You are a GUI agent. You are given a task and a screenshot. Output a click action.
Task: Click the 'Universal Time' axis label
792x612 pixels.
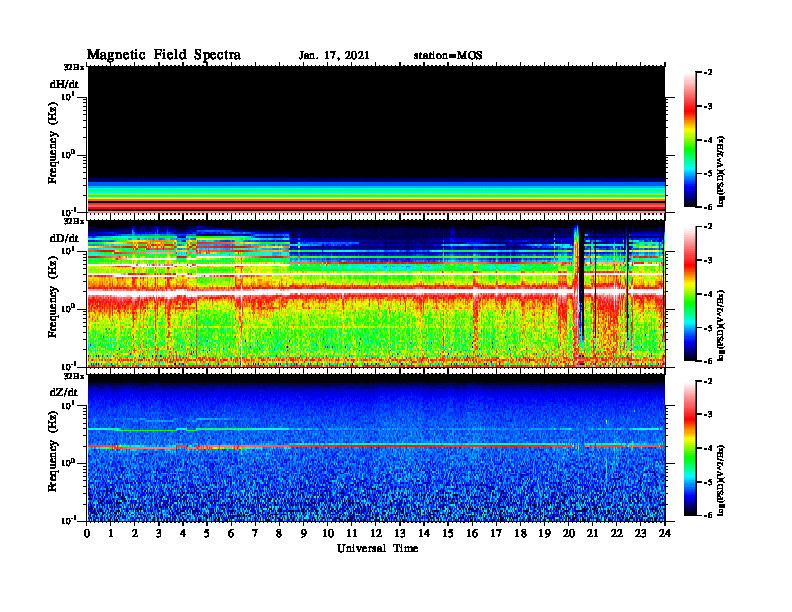[x=377, y=548]
